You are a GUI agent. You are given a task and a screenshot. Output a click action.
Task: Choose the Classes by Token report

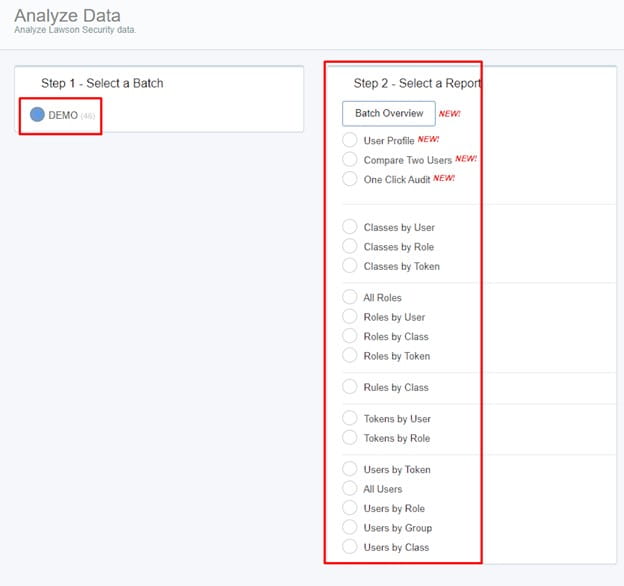click(x=350, y=266)
